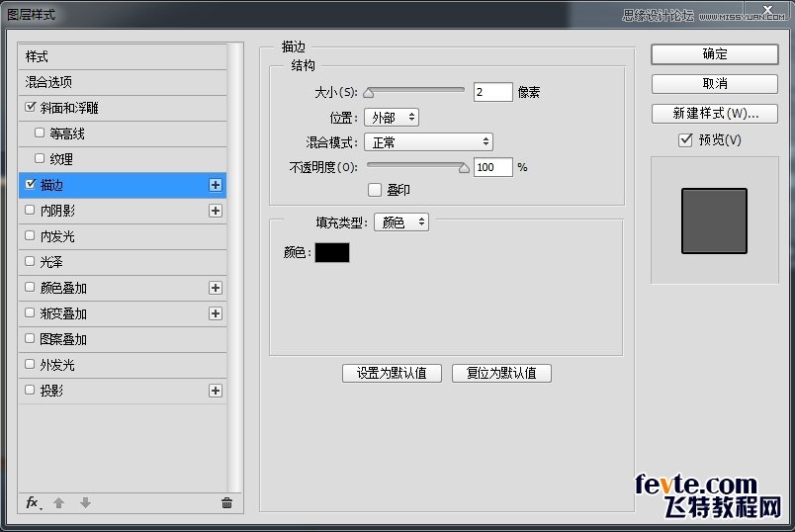Screen dimensions: 795x532
Task: Enable the 等高线 checkbox
Action: [40, 133]
